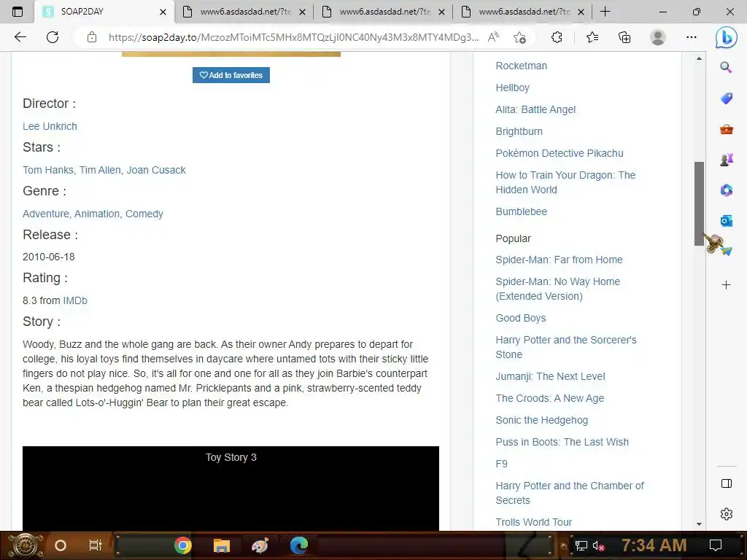Click the page vertical scrollbar thumb
The image size is (747, 560).
point(699,204)
